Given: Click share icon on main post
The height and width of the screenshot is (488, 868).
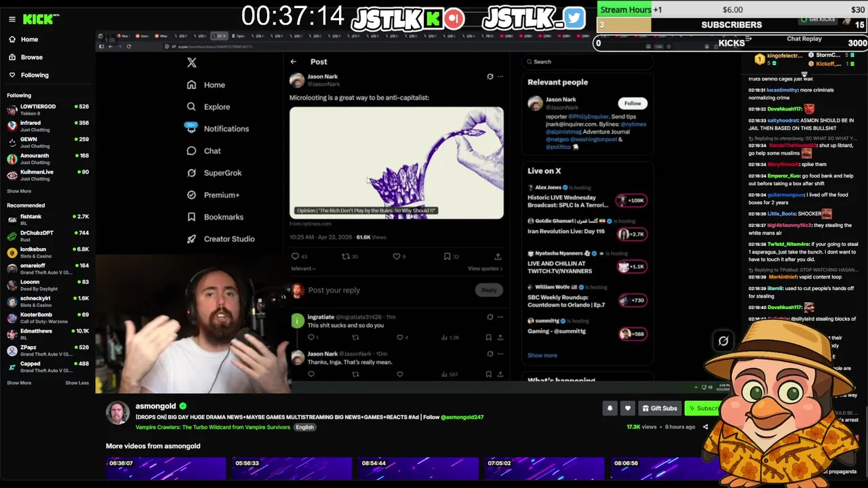Looking at the screenshot, I should 498,256.
